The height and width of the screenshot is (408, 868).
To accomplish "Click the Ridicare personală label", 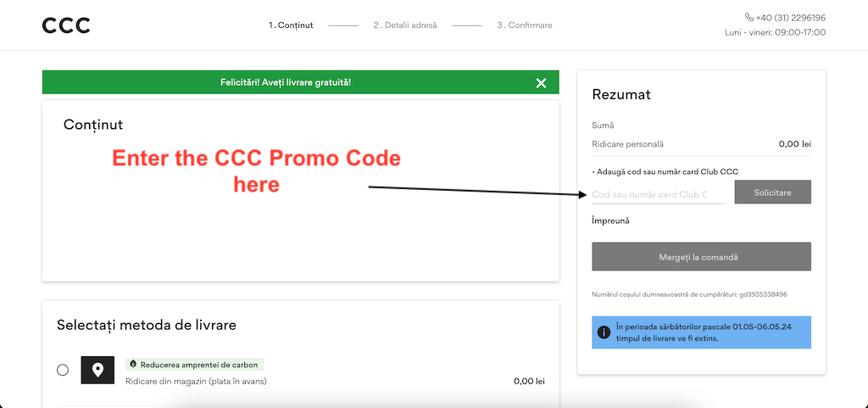I will point(627,144).
